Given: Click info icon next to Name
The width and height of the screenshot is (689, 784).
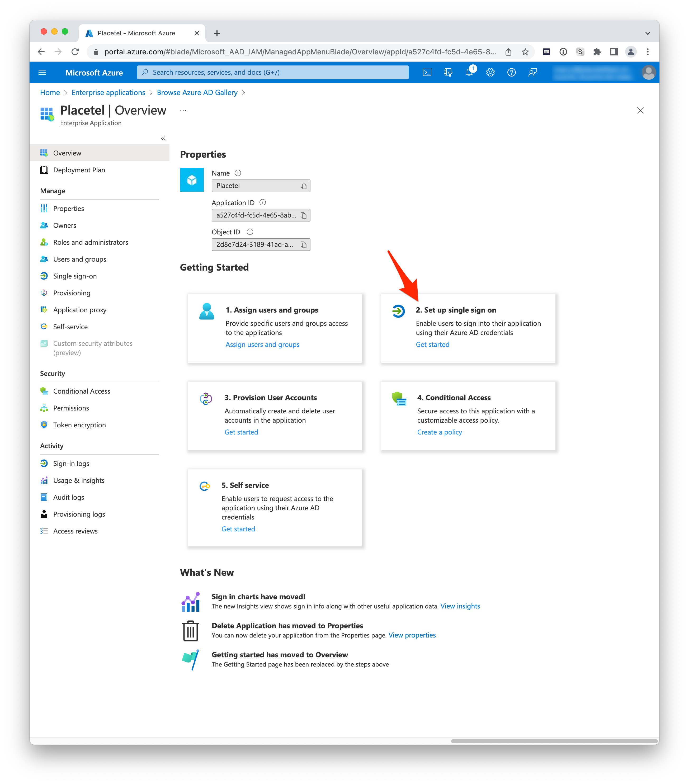Looking at the screenshot, I should click(x=238, y=173).
